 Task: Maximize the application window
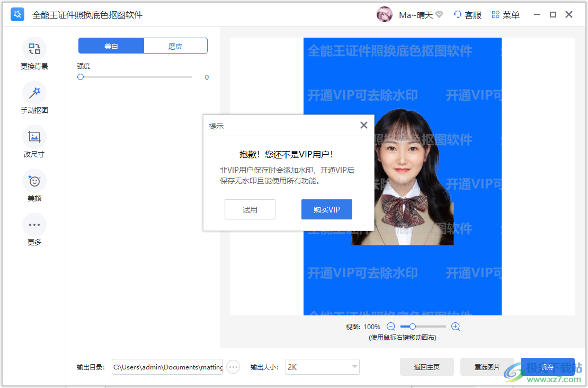coord(553,15)
